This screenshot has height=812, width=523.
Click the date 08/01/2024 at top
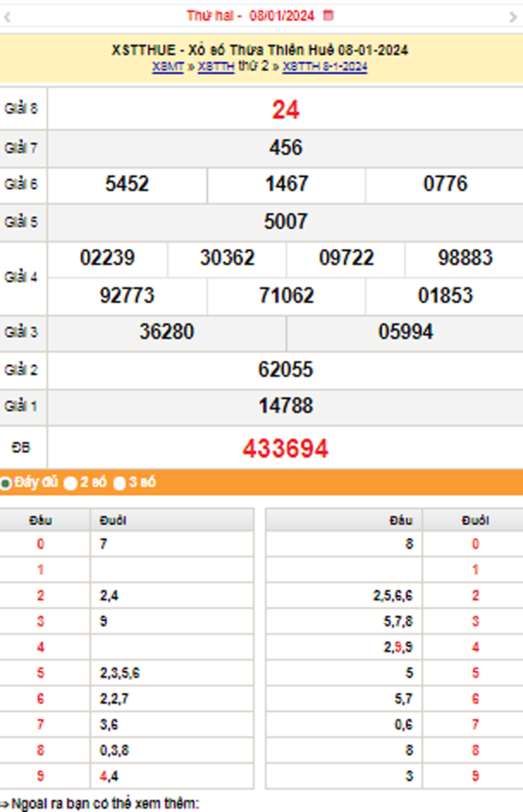click(282, 15)
